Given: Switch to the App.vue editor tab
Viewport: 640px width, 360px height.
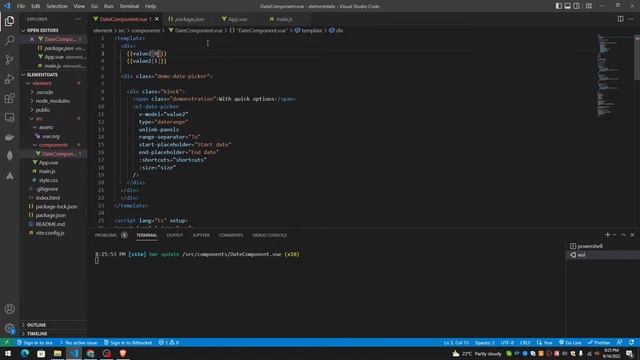Looking at the screenshot, I should 237,19.
